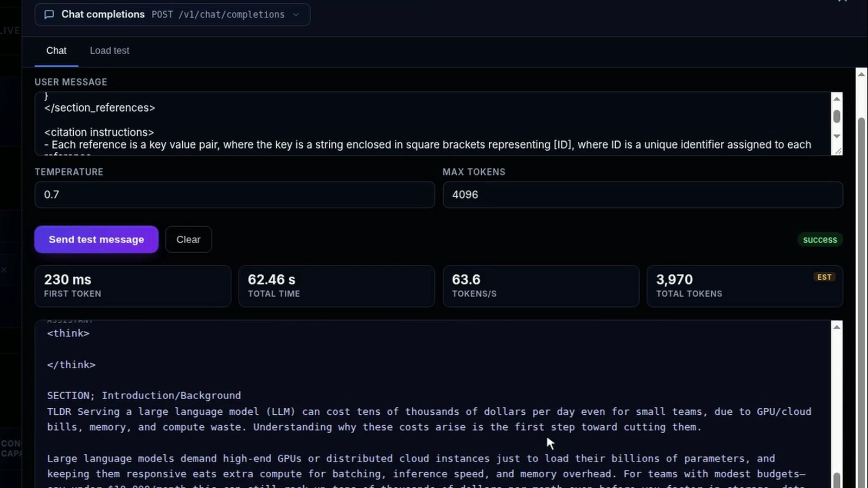Click the 230 ms first token value
The height and width of the screenshot is (488, 868).
(67, 279)
